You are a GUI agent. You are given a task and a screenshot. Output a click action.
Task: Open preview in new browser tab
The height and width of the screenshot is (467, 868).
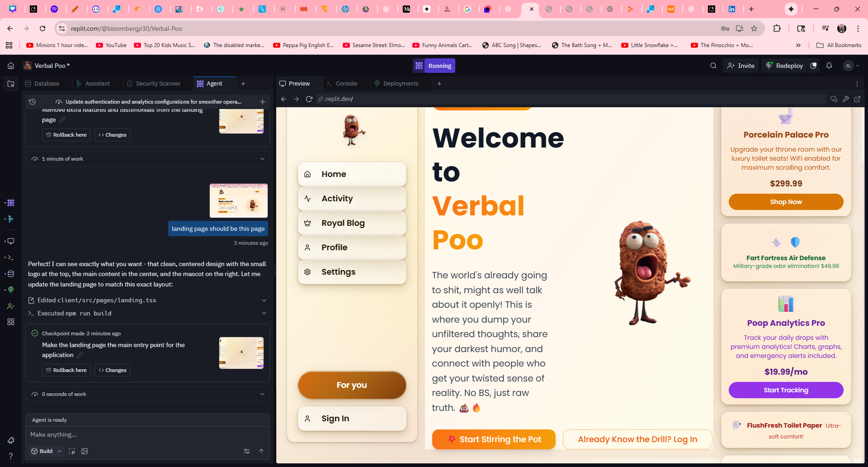pos(857,99)
